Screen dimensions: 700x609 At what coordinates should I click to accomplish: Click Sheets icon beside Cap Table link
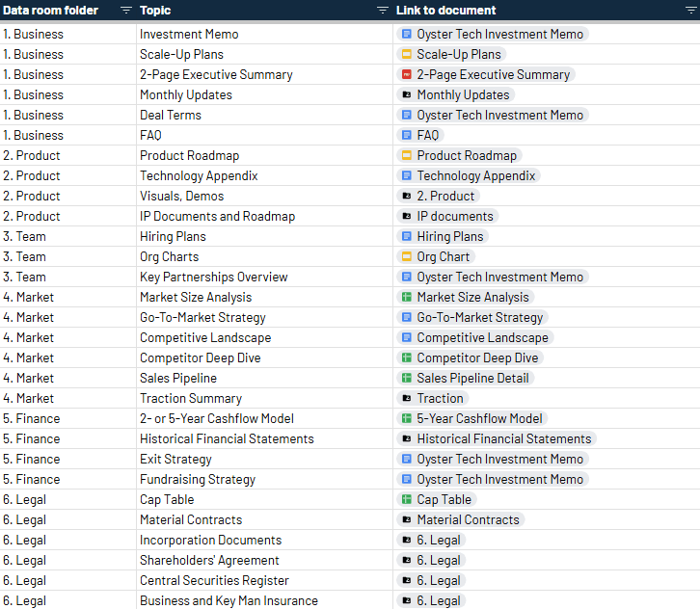point(407,499)
